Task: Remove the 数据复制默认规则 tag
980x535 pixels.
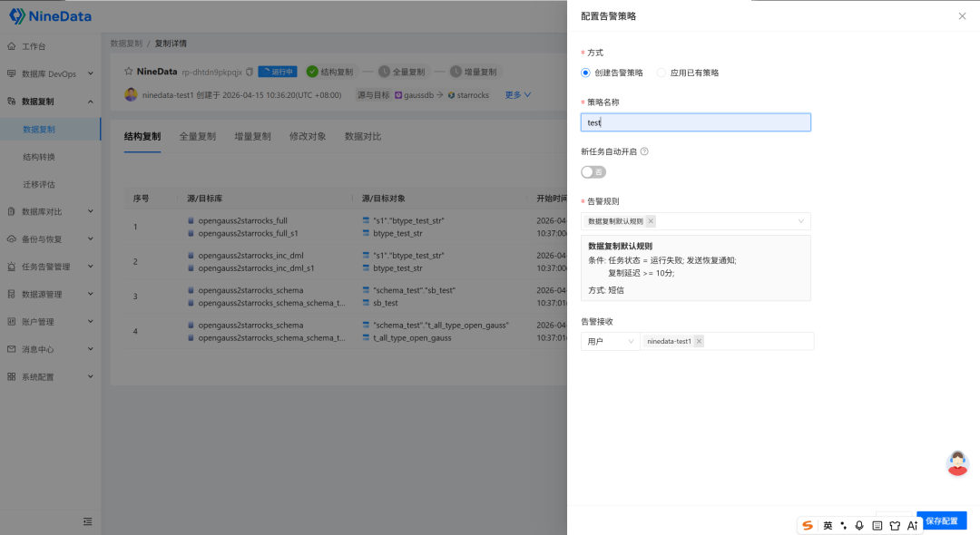Action: (651, 221)
